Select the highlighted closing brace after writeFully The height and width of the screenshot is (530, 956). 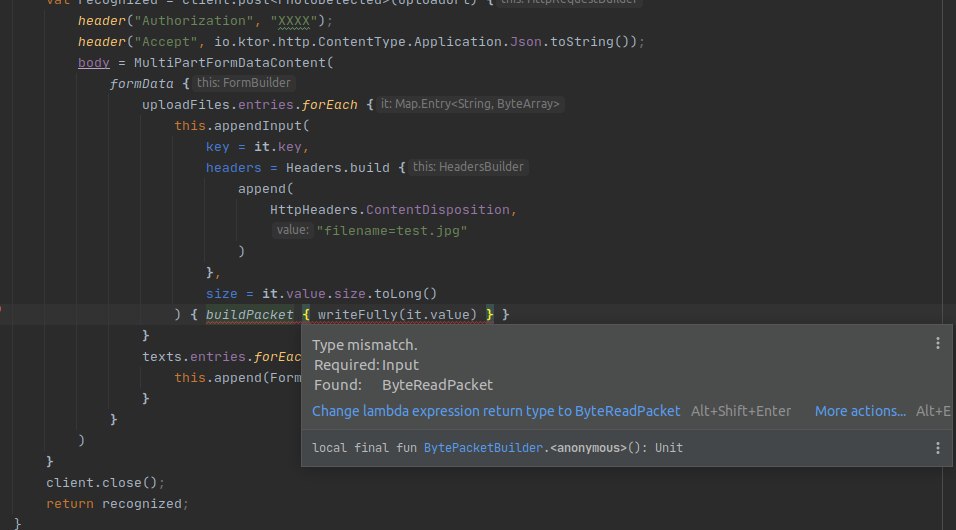tap(490, 315)
